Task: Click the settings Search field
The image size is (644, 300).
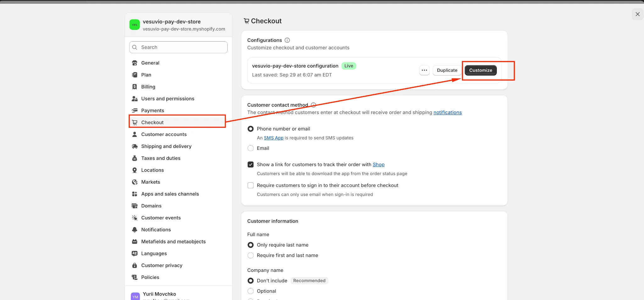Action: click(178, 47)
